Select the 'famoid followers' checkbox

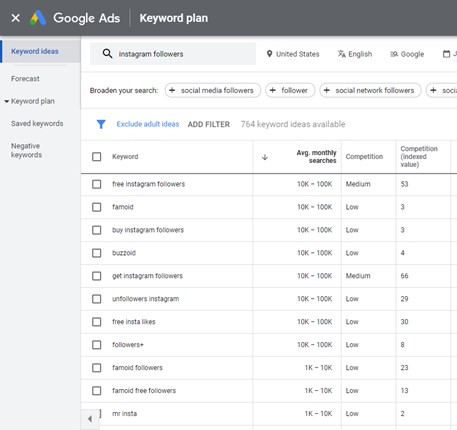[97, 368]
